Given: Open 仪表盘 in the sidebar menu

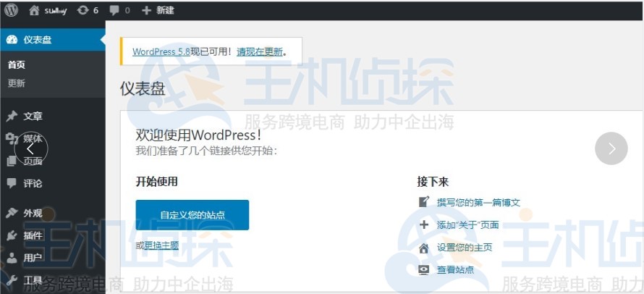Looking at the screenshot, I should pos(53,40).
